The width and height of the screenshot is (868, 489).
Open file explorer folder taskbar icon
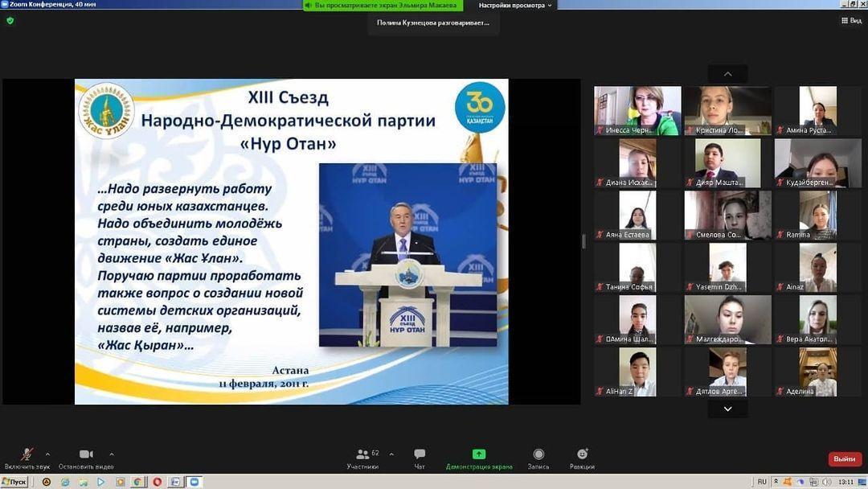tap(83, 482)
